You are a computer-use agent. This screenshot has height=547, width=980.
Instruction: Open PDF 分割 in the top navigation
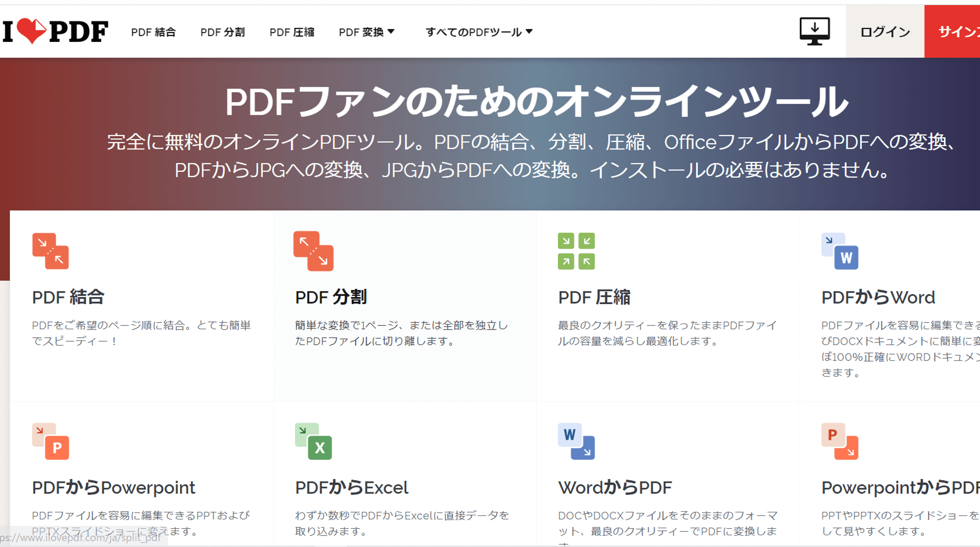click(223, 32)
